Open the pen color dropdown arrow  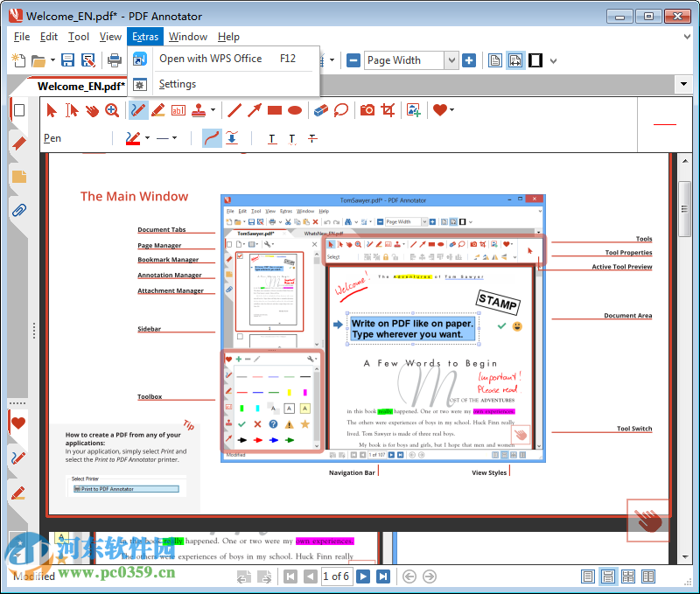coord(146,138)
